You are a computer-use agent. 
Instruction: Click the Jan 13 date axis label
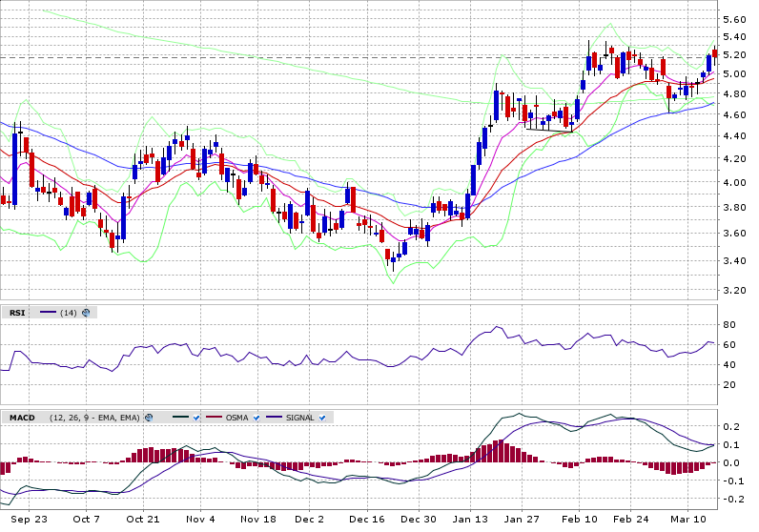click(469, 520)
